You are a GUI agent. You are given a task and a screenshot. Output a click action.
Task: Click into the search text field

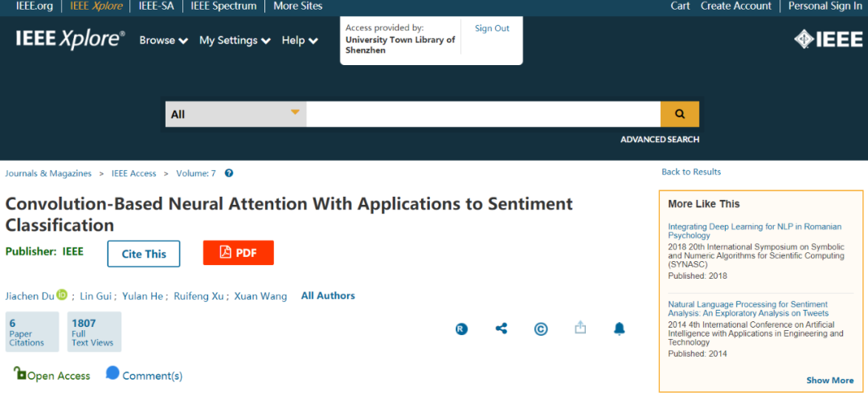coord(483,115)
